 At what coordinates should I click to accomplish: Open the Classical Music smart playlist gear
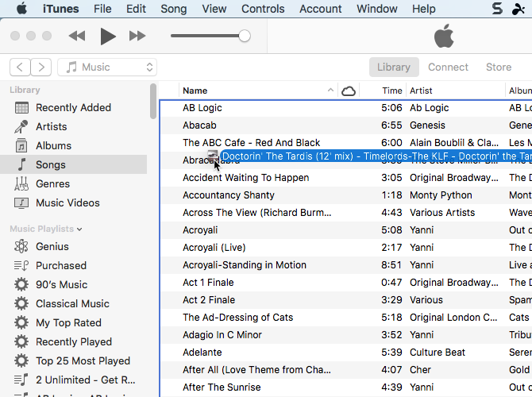pyautogui.click(x=21, y=303)
